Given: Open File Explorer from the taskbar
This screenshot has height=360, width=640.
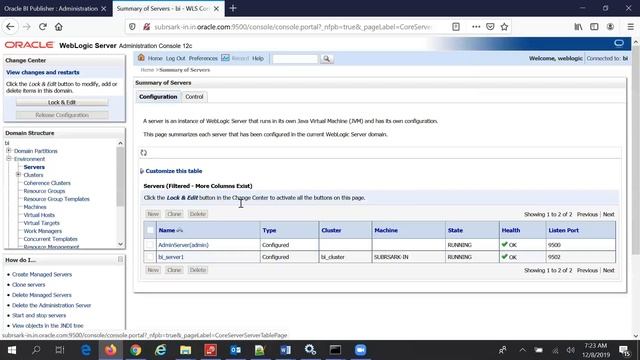Looking at the screenshot, I should (186, 350).
